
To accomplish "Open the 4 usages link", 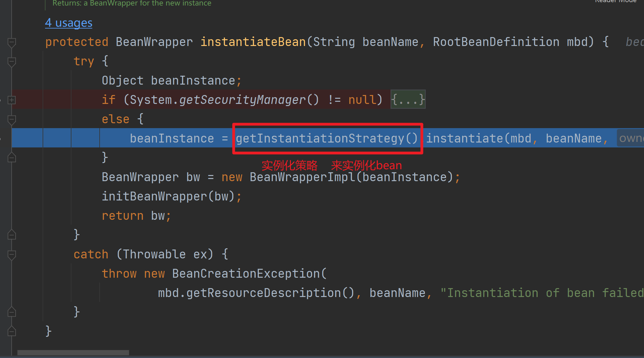I will [x=69, y=23].
